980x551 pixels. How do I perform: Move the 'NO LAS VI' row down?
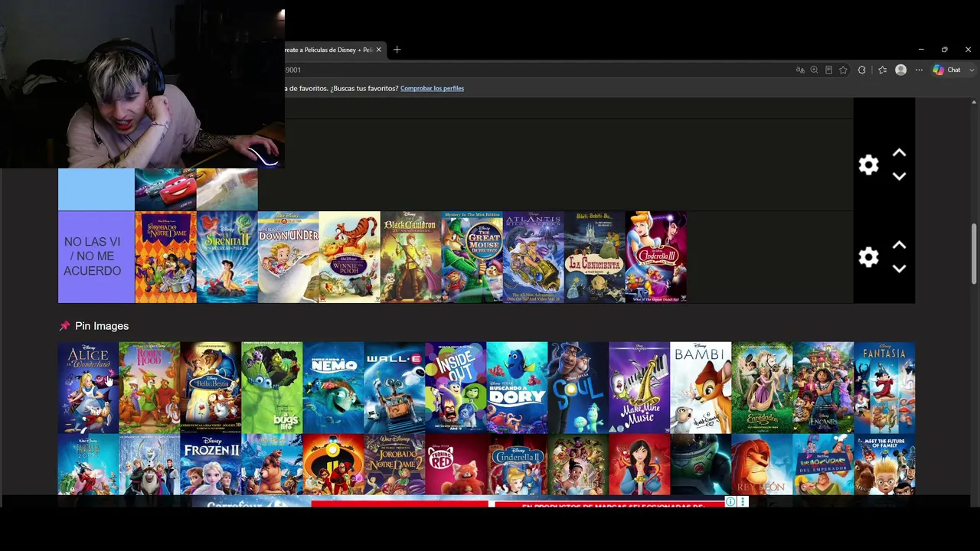900,269
